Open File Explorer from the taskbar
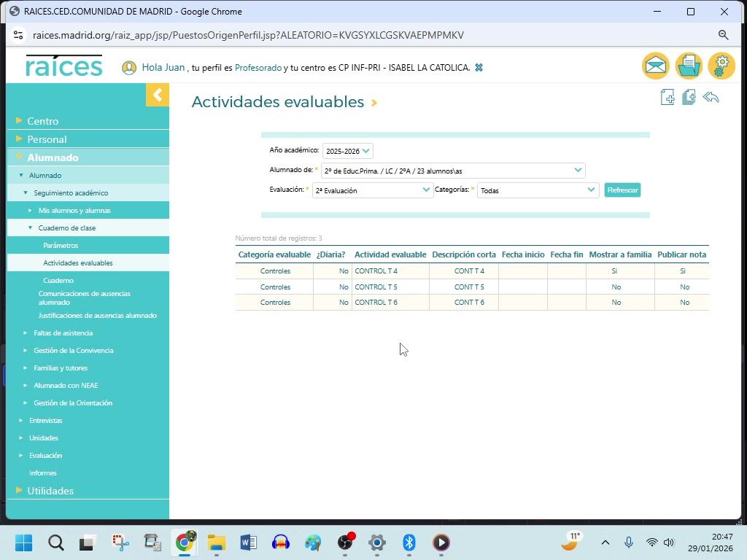Viewport: 747px width, 560px height. pyautogui.click(x=216, y=542)
